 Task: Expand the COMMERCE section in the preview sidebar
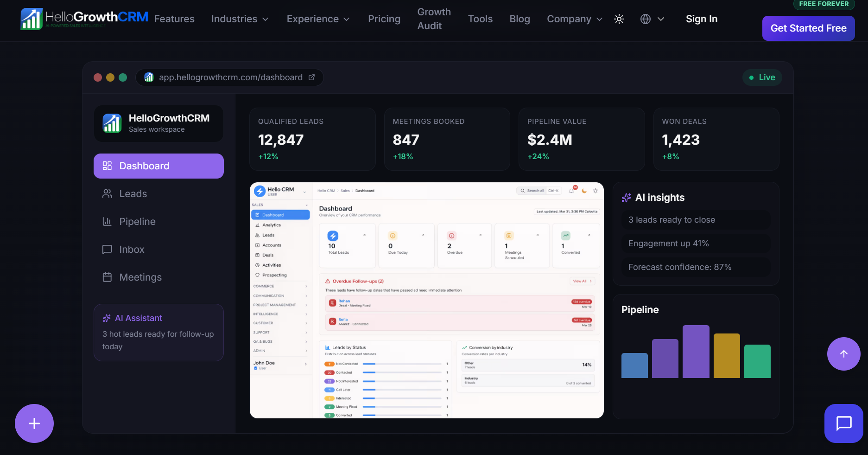click(280, 286)
